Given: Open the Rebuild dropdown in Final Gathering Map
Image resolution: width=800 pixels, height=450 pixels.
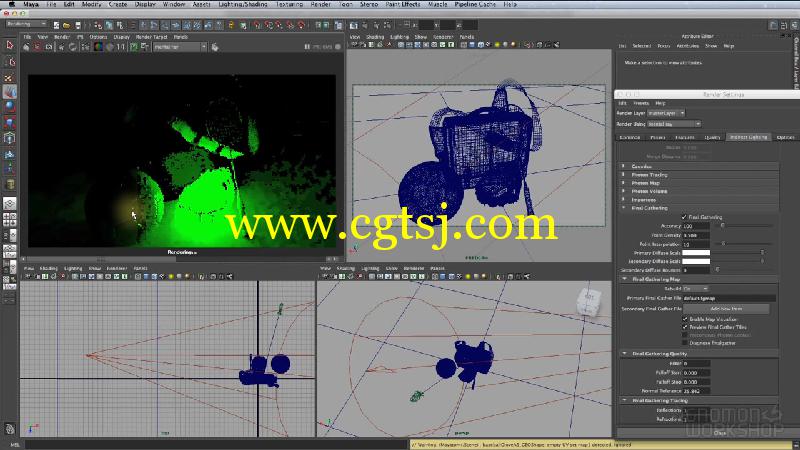Looking at the screenshot, I should (696, 289).
